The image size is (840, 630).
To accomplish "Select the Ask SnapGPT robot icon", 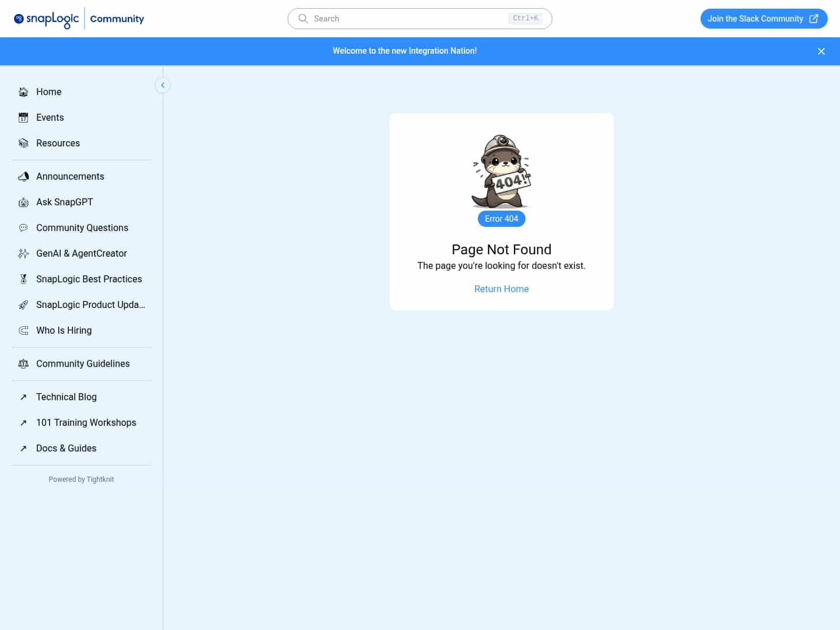I will point(23,202).
